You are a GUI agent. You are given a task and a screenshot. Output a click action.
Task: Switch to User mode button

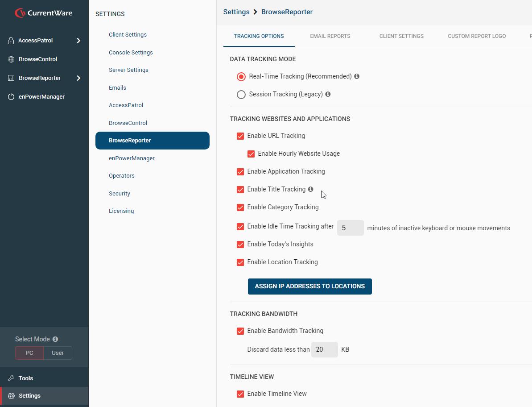(58, 353)
